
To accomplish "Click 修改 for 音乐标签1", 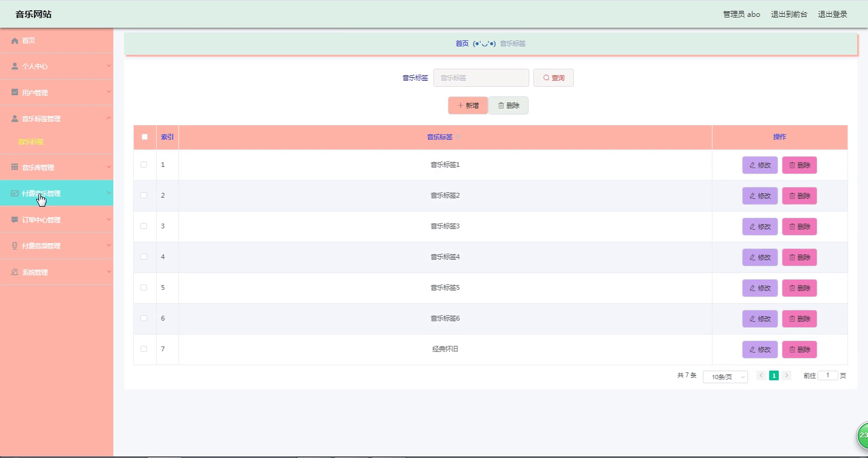I will (759, 165).
